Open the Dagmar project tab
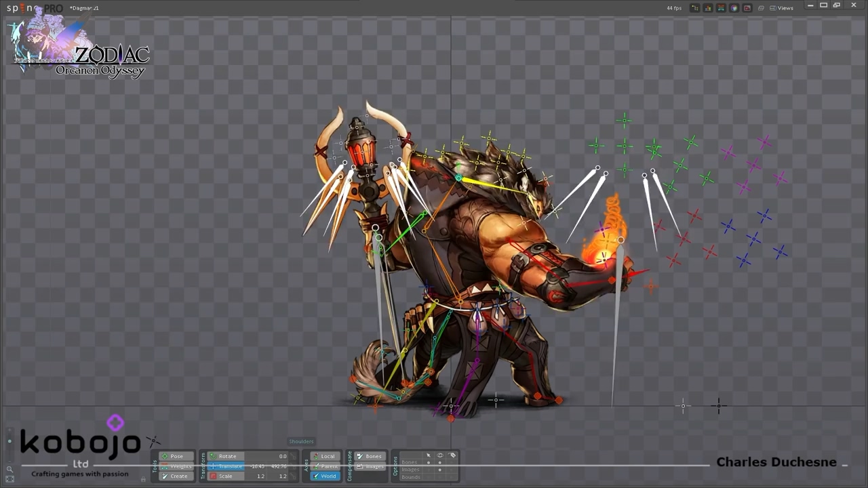This screenshot has height=488, width=868. pos(85,8)
